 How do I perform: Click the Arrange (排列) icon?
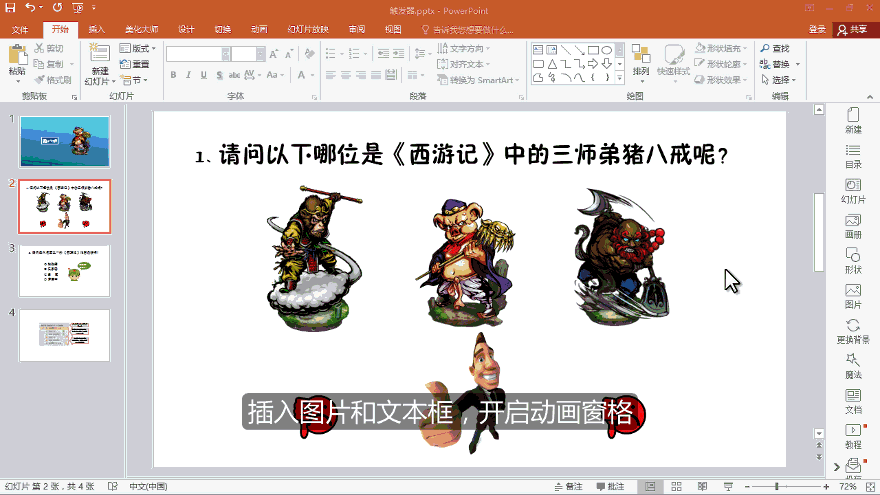pos(640,54)
